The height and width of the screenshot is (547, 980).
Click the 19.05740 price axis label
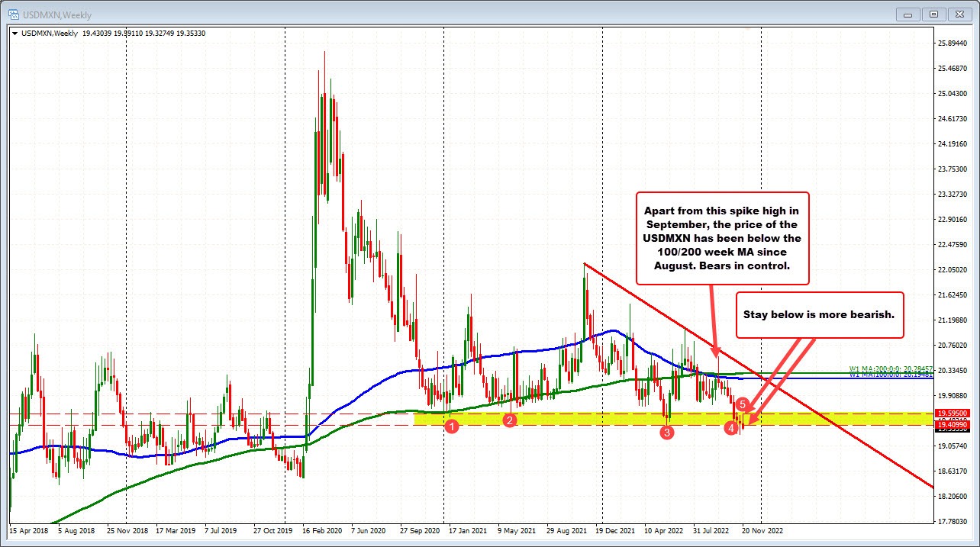point(953,446)
